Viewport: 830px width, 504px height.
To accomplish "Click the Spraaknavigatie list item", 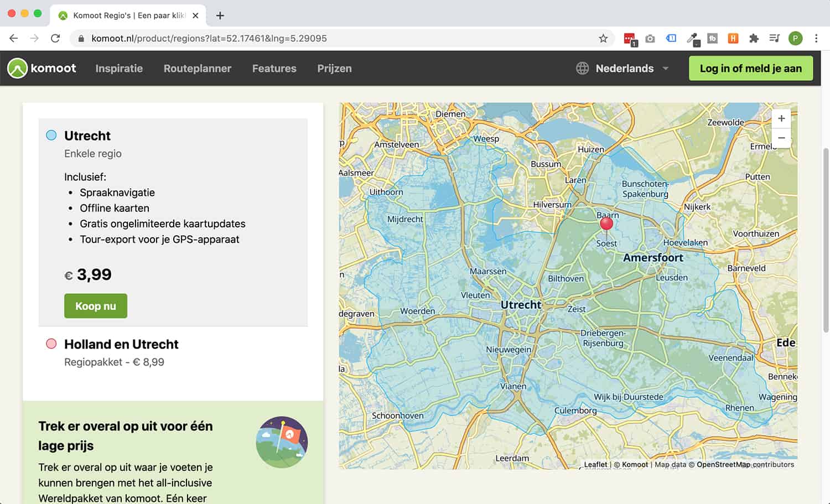I will 117,193.
